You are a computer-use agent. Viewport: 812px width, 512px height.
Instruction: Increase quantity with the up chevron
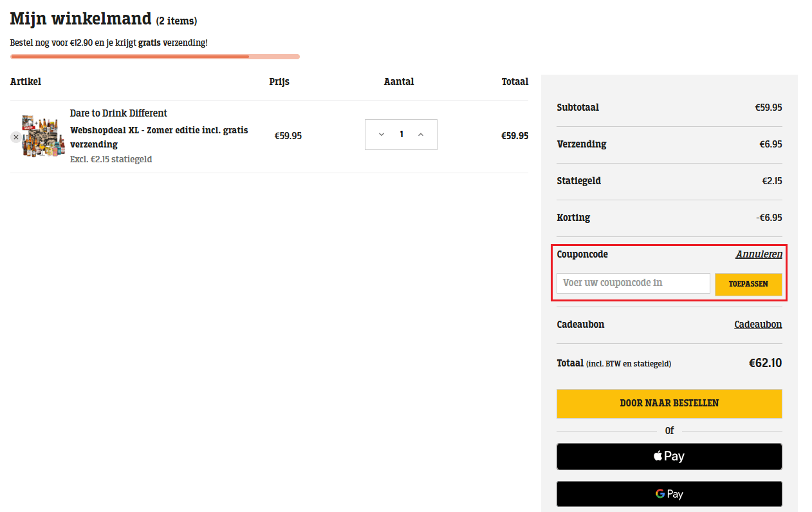pos(421,135)
